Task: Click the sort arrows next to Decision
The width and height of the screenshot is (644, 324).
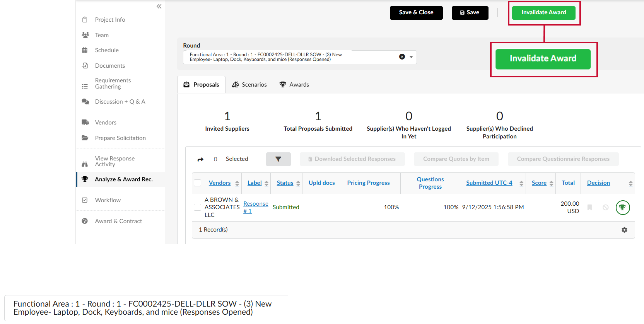Action: (631, 184)
